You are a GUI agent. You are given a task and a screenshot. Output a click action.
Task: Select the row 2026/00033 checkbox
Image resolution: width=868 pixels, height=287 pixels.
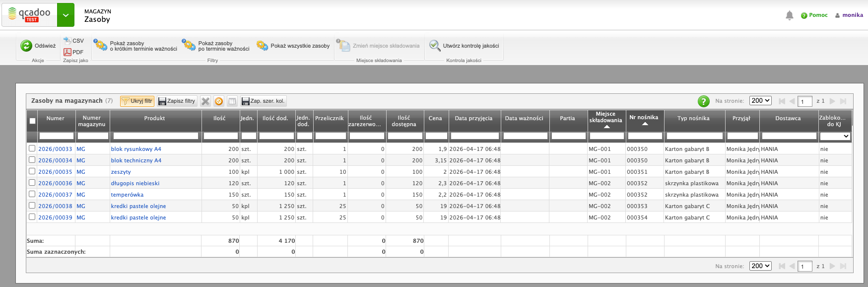[32, 148]
